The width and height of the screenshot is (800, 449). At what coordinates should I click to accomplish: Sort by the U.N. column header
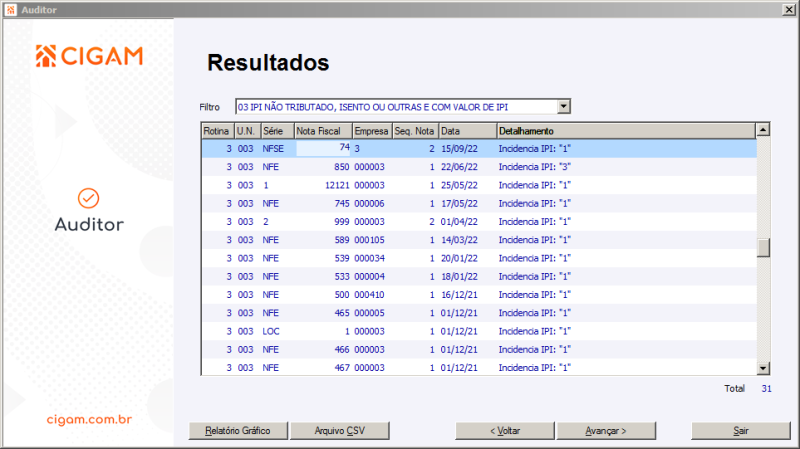click(247, 131)
